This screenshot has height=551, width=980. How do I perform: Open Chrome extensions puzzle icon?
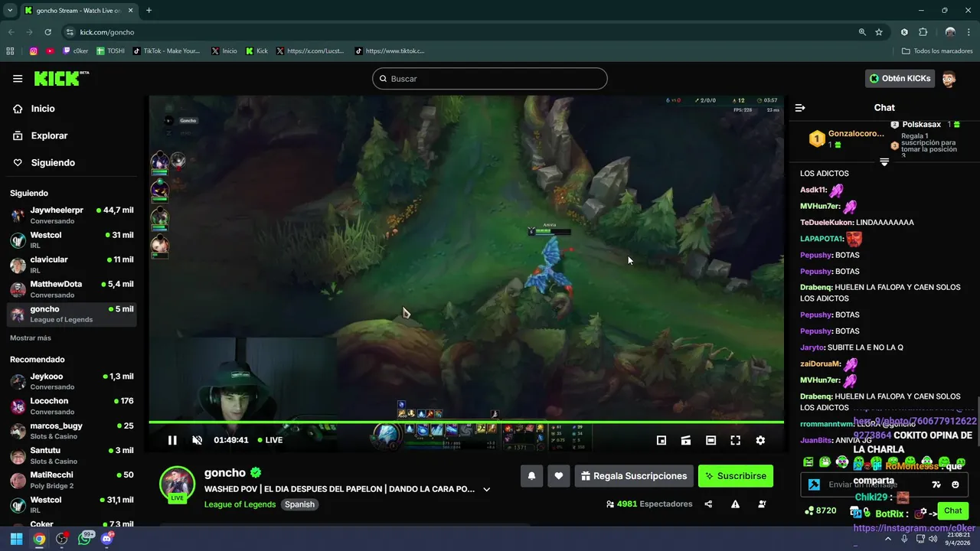tap(923, 32)
